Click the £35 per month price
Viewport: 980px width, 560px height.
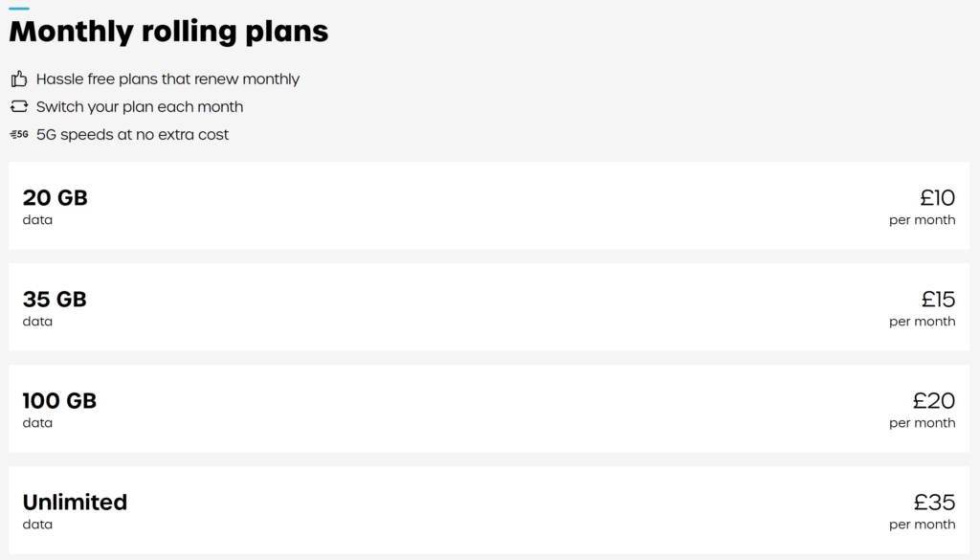[x=923, y=511]
